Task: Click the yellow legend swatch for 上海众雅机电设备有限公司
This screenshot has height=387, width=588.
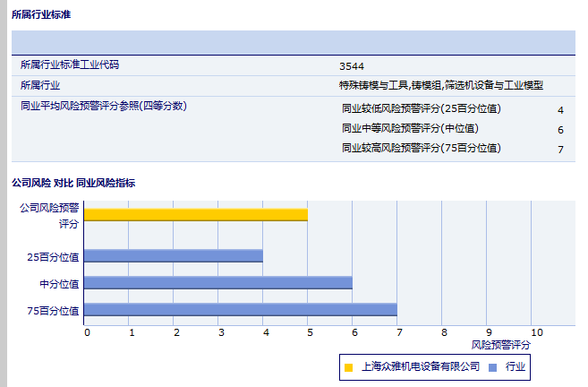Action: point(349,366)
